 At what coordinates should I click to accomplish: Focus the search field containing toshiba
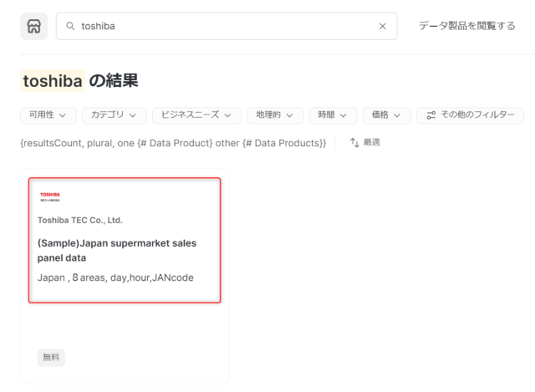point(227,26)
